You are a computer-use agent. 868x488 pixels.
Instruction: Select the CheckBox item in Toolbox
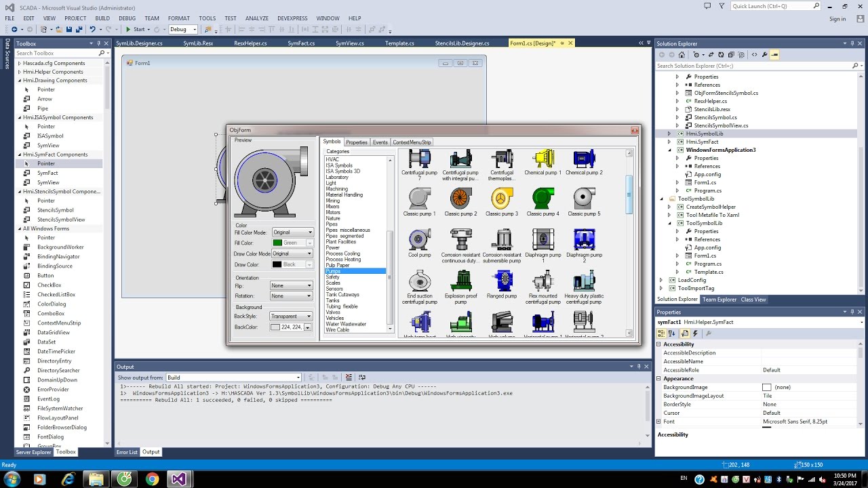coord(49,285)
